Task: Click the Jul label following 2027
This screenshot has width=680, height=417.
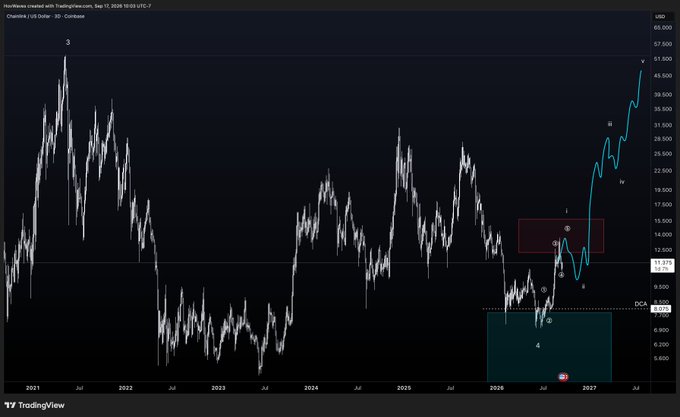Action: pos(636,388)
